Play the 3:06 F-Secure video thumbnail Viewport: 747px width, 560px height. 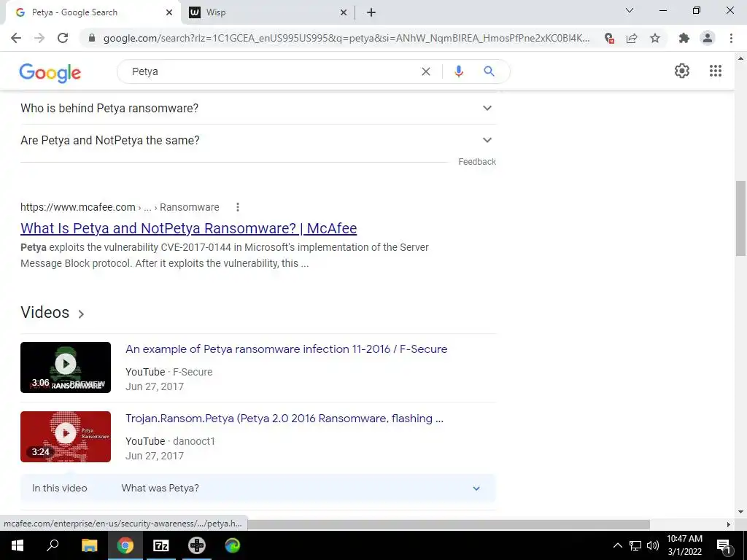click(66, 367)
